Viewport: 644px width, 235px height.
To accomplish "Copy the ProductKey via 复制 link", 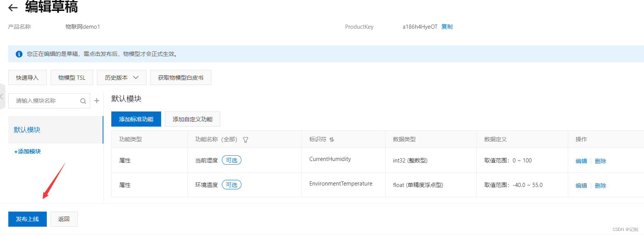I will point(447,26).
